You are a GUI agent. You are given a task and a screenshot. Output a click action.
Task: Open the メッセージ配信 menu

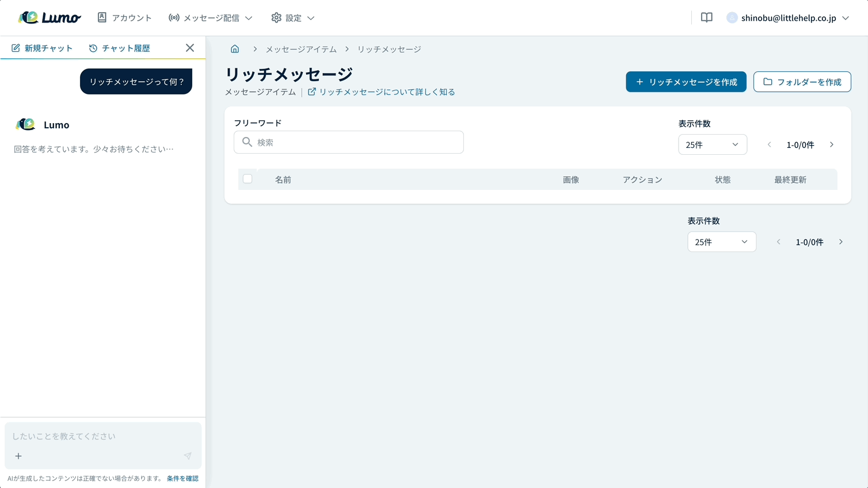click(210, 17)
